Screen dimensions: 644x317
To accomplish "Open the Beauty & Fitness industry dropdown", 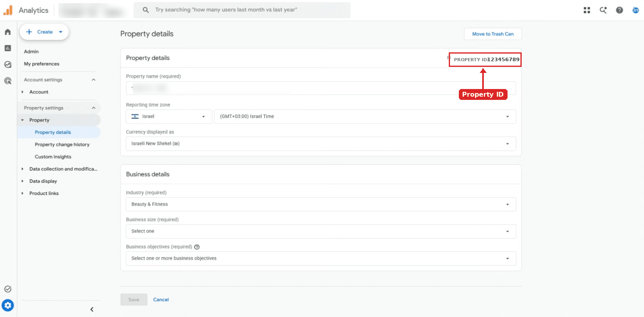I will (x=321, y=204).
